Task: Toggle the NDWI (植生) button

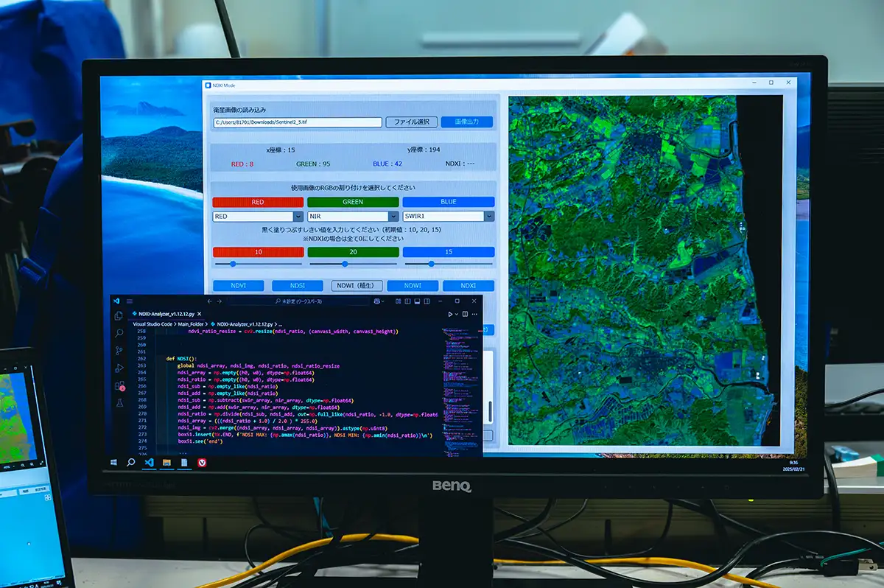Action: pos(356,286)
